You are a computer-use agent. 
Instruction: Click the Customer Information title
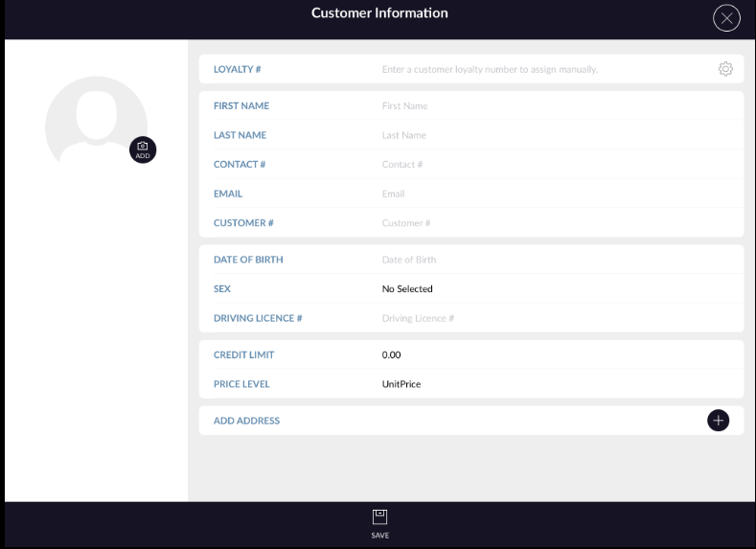pyautogui.click(x=379, y=13)
